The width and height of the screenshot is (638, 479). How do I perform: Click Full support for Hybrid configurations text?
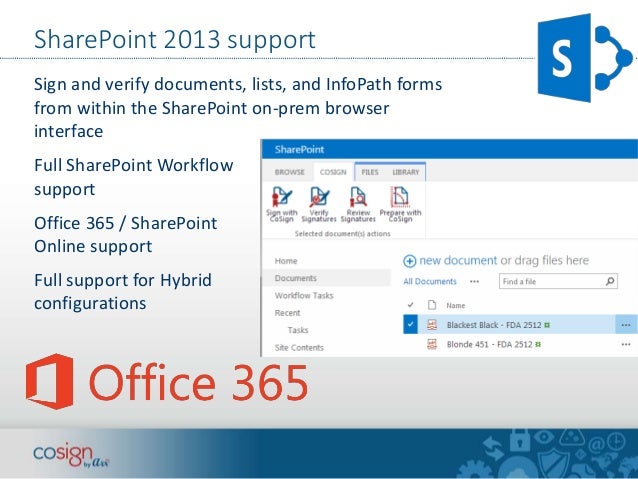point(122,292)
